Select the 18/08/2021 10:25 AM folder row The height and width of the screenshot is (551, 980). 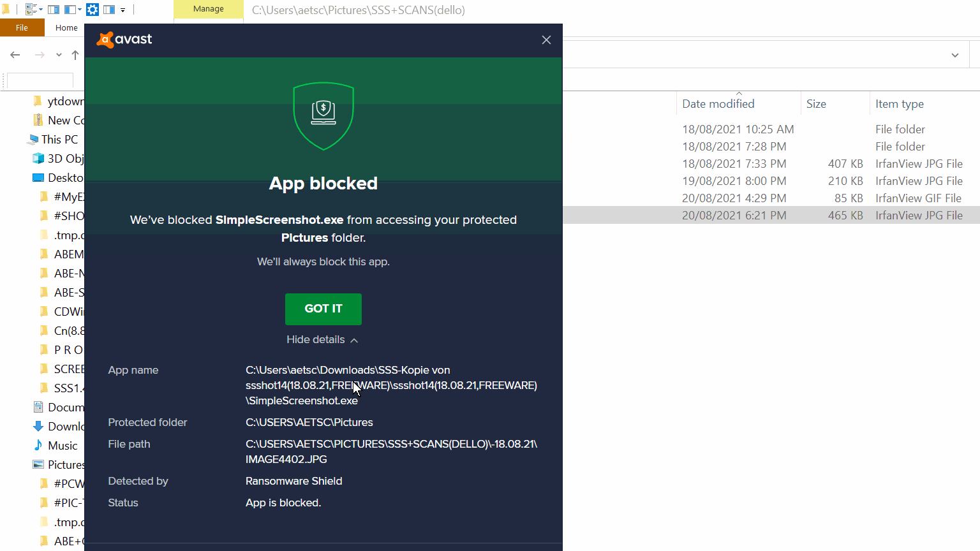[x=771, y=129]
